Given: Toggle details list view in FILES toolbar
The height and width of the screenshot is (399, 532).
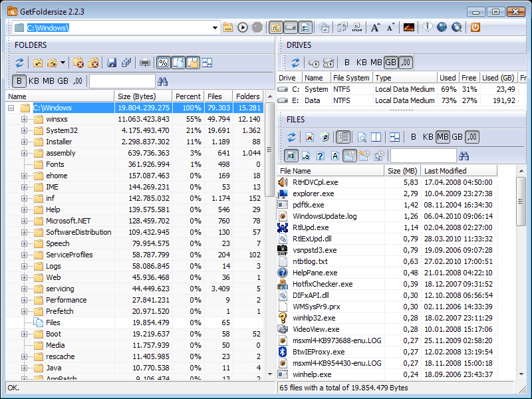Looking at the screenshot, I should point(343,137).
